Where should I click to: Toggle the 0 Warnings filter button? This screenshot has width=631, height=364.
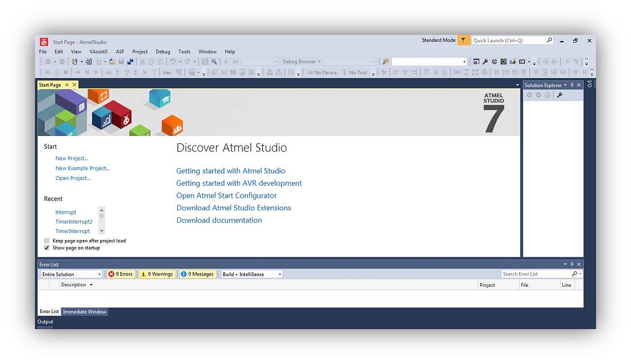click(x=157, y=274)
